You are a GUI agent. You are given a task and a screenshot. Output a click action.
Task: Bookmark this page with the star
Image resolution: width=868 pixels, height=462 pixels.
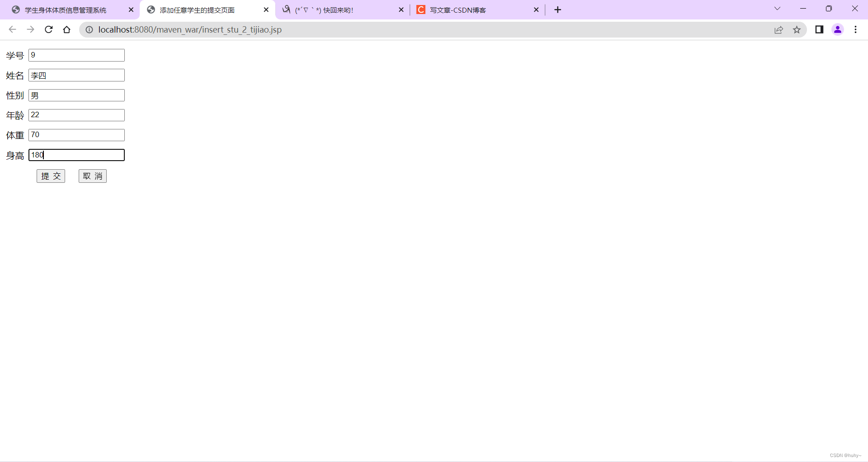(x=797, y=30)
